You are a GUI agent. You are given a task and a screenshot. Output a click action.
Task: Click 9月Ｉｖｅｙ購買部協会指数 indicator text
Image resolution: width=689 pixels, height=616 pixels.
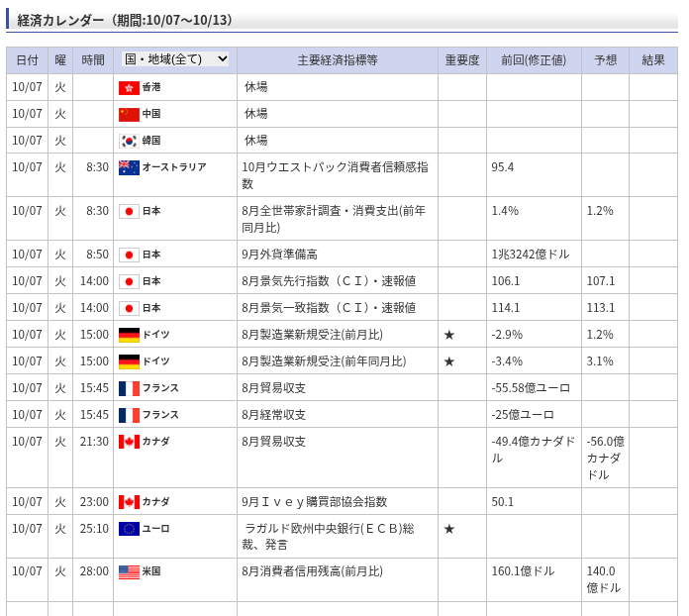point(315,502)
